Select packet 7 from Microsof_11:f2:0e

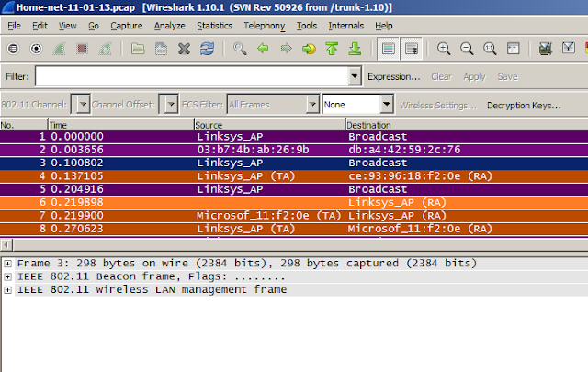click(294, 215)
